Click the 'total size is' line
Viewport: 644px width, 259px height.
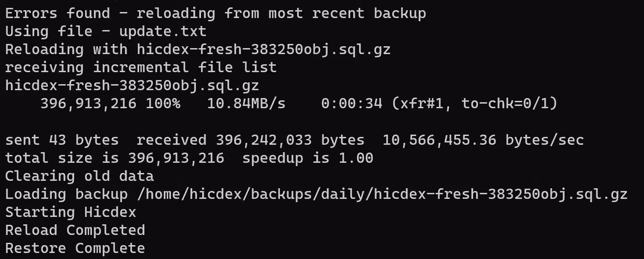[115, 158]
